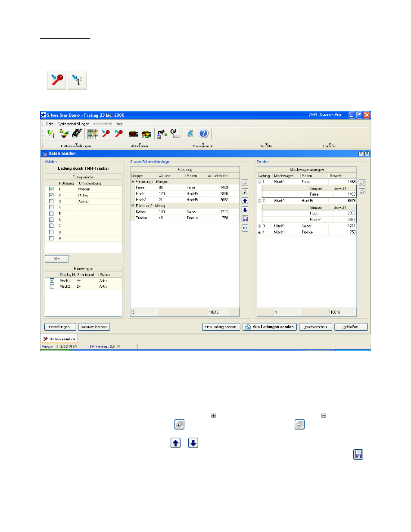Screen dimensions: 411x532
Task: Close the Daten senden dialog with X
Action: pos(367,154)
